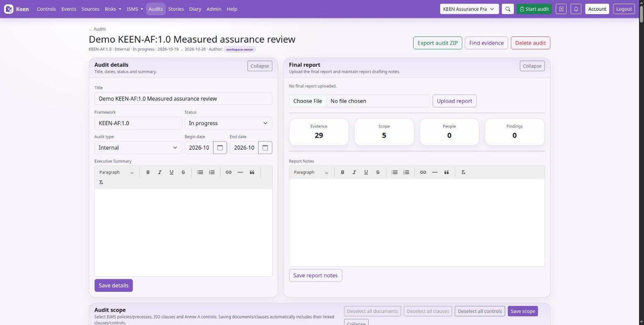This screenshot has width=644, height=325.
Task: Open the Begin date calendar picker
Action: pyautogui.click(x=220, y=148)
